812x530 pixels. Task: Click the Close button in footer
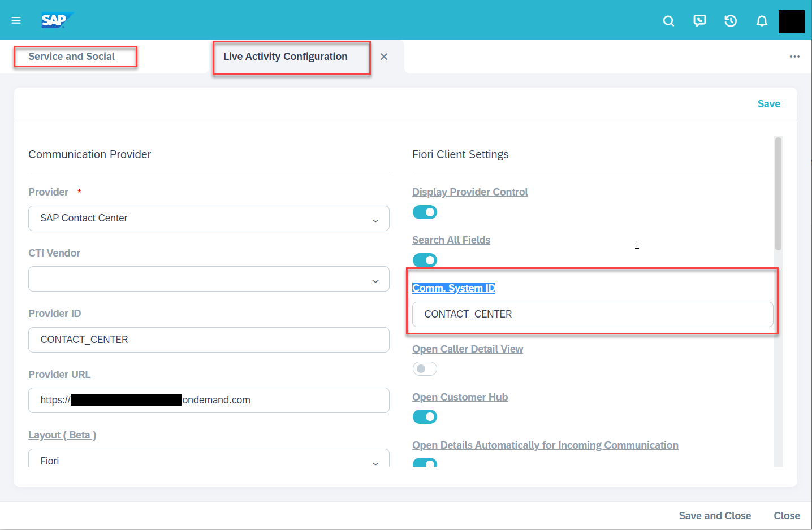(x=787, y=515)
